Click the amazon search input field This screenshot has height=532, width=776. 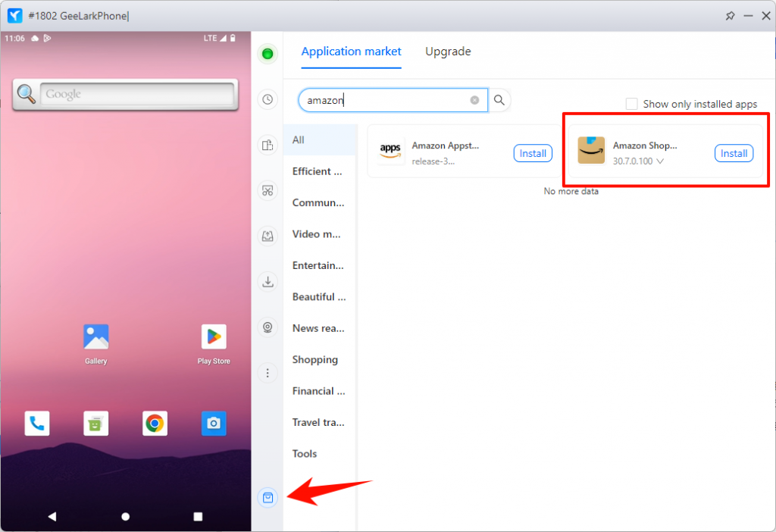coord(393,100)
